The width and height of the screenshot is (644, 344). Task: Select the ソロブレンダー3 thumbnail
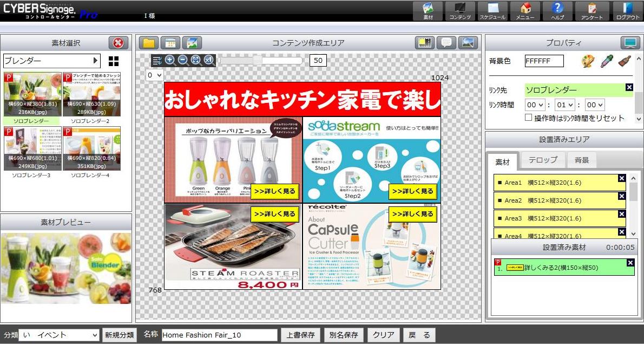pos(32,149)
